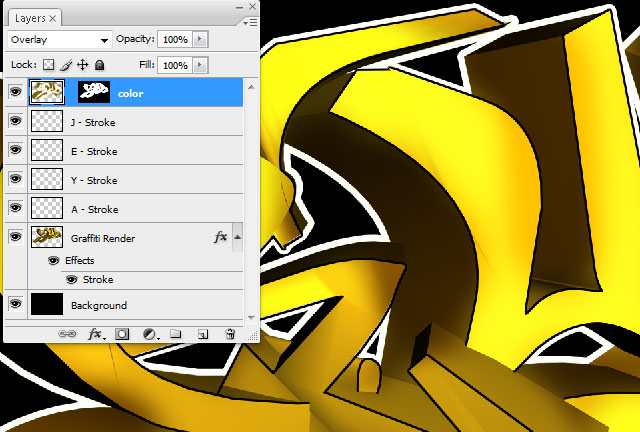Image resolution: width=640 pixels, height=432 pixels.
Task: Hide the J - Stroke layer
Action: (16, 120)
